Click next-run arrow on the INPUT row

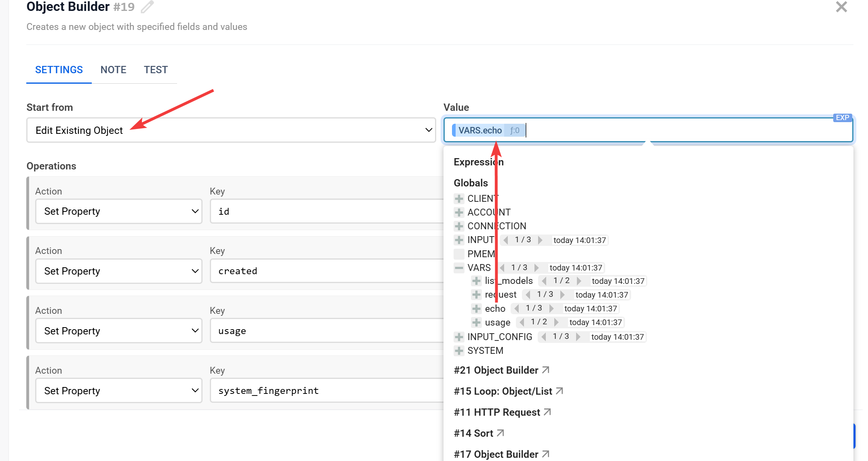pos(540,240)
